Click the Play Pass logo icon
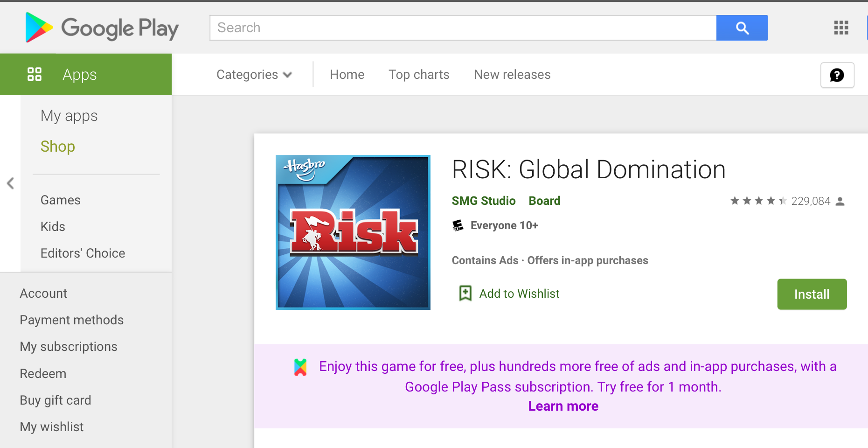Image resolution: width=868 pixels, height=448 pixels. pyautogui.click(x=300, y=367)
